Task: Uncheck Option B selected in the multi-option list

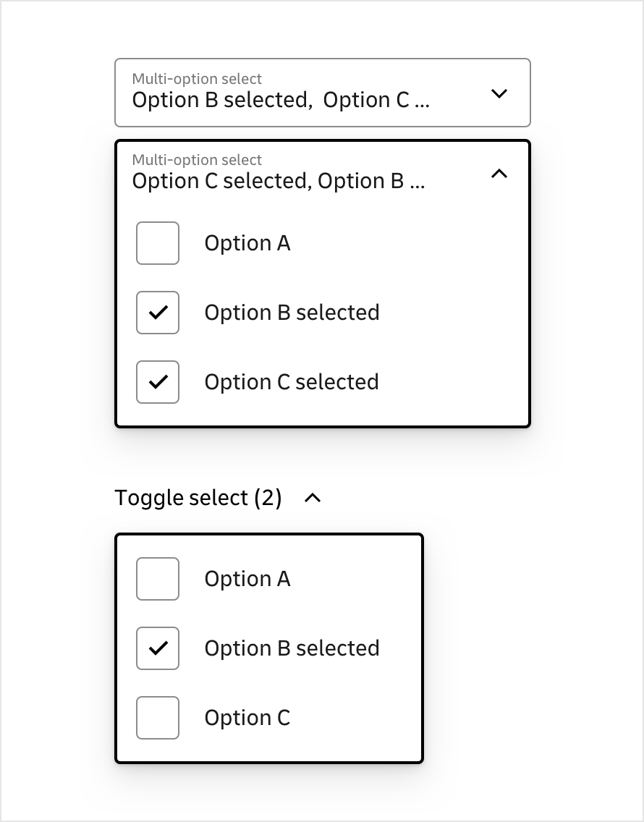Action: click(158, 313)
